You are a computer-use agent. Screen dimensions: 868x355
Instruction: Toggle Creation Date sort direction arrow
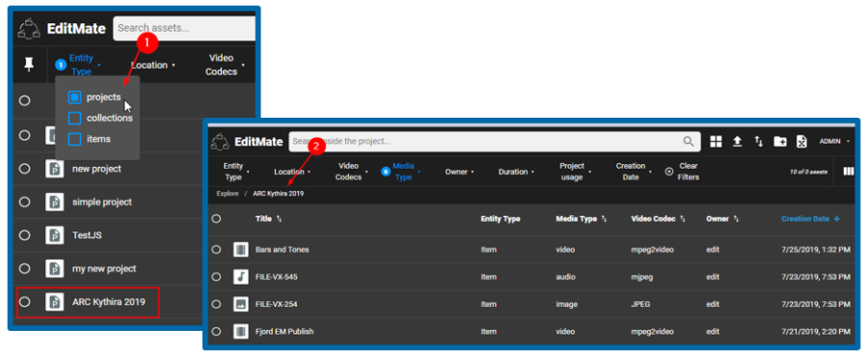[x=836, y=219]
